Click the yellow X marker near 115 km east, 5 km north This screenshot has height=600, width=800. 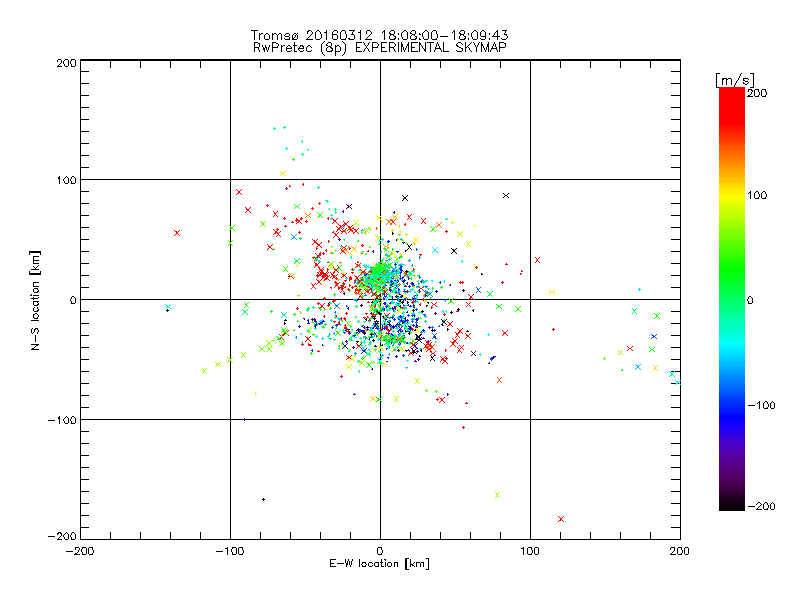[x=552, y=292]
